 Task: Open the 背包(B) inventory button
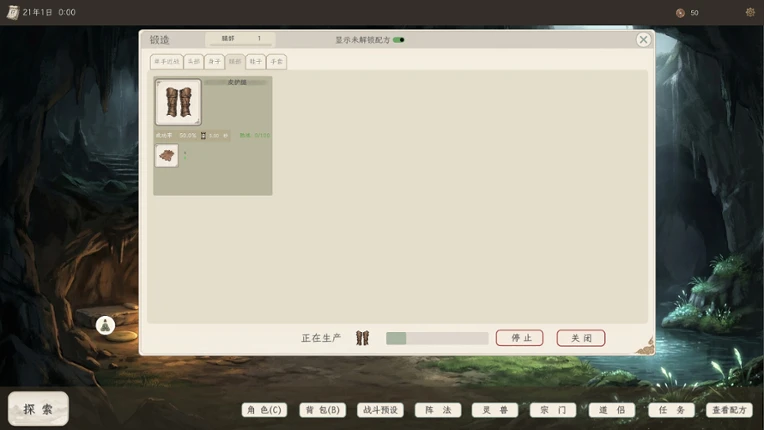click(x=323, y=410)
